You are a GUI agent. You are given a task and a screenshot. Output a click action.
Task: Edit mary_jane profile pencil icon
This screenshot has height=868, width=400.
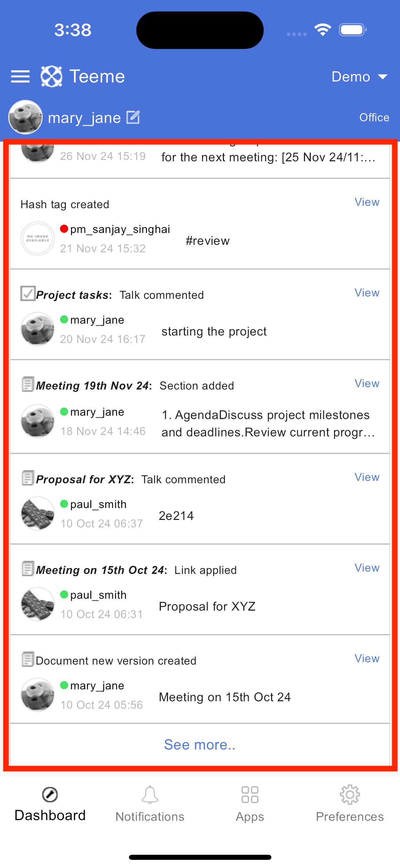[x=133, y=117]
